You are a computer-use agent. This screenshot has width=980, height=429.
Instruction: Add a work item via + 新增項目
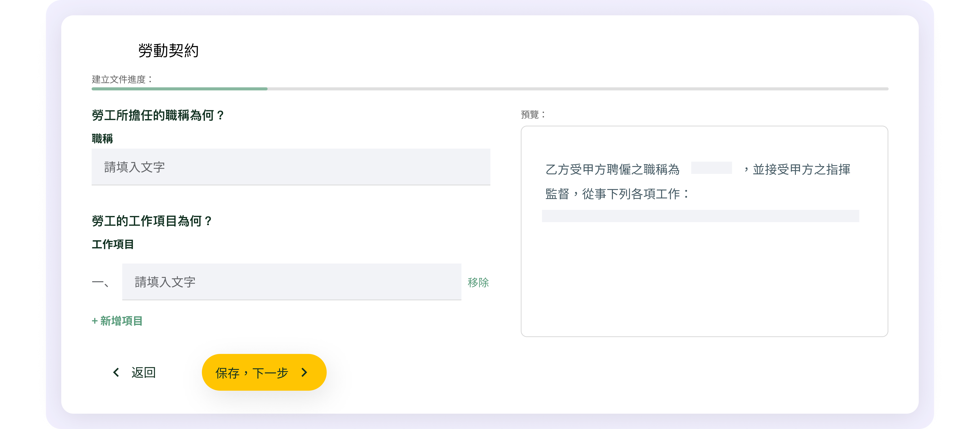(117, 321)
